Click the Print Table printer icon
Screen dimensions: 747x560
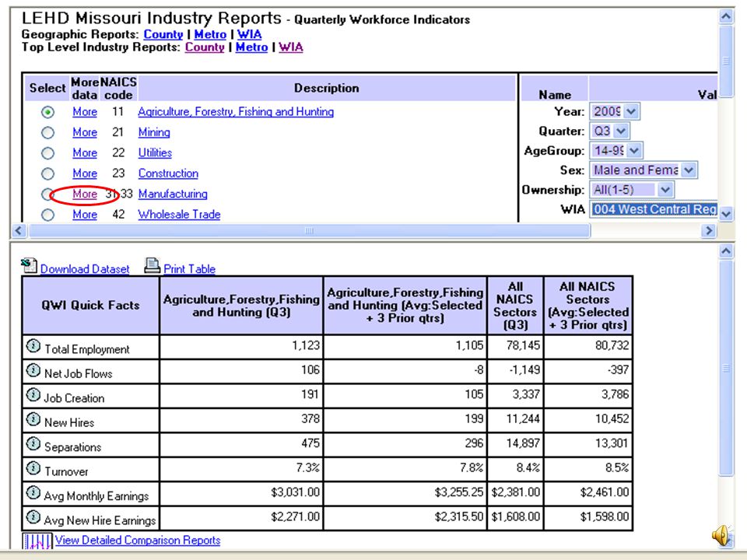152,266
